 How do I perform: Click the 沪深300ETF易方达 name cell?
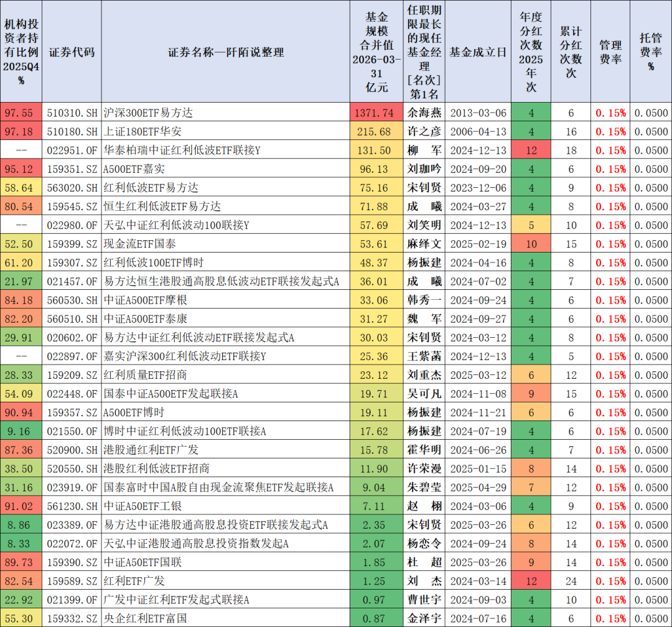point(226,113)
